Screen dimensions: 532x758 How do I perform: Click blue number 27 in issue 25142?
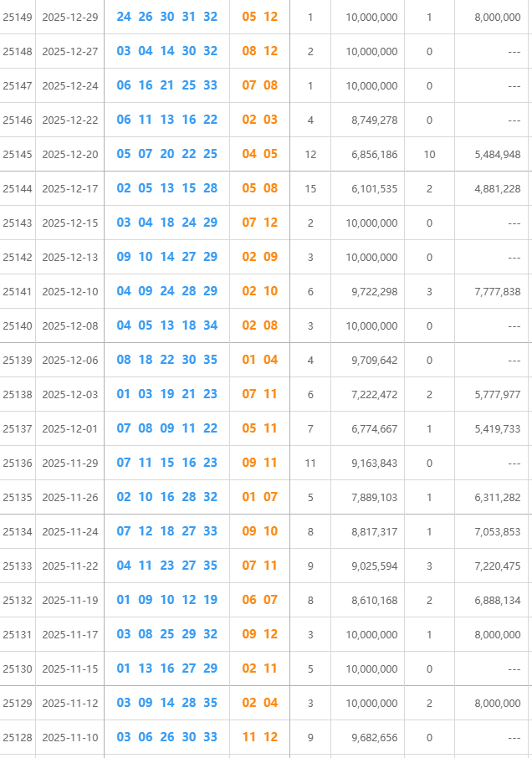coord(189,257)
